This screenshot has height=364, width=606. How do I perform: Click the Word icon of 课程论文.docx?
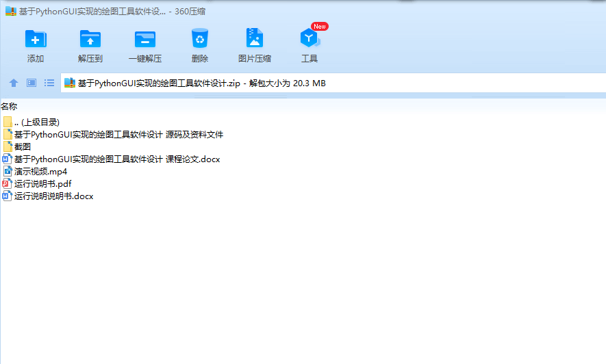click(x=7, y=159)
